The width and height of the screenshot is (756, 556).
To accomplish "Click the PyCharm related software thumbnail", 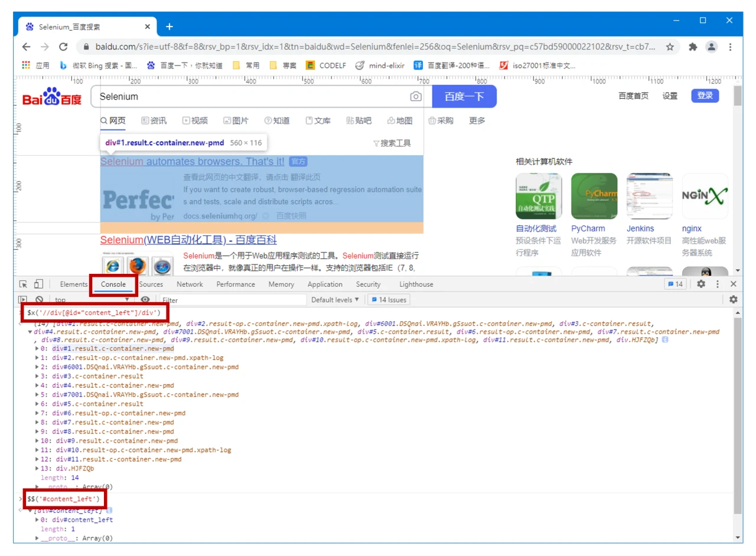I will (594, 196).
